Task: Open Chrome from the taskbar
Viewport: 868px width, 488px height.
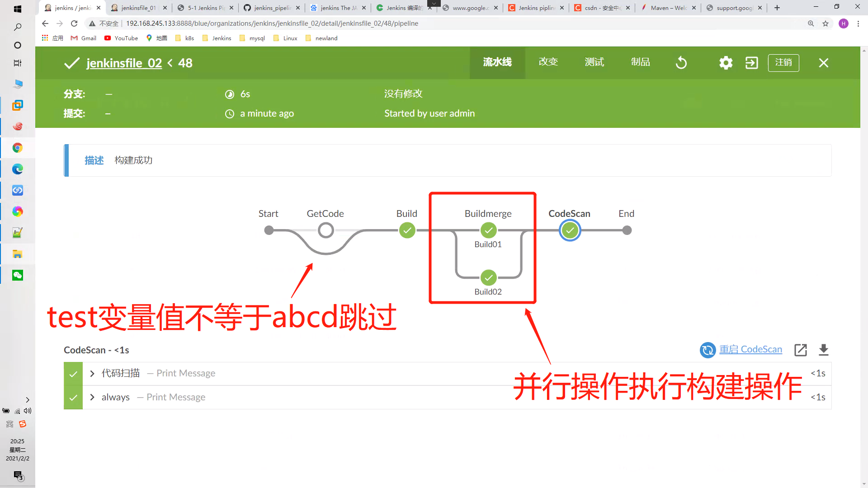Action: pos(18,148)
